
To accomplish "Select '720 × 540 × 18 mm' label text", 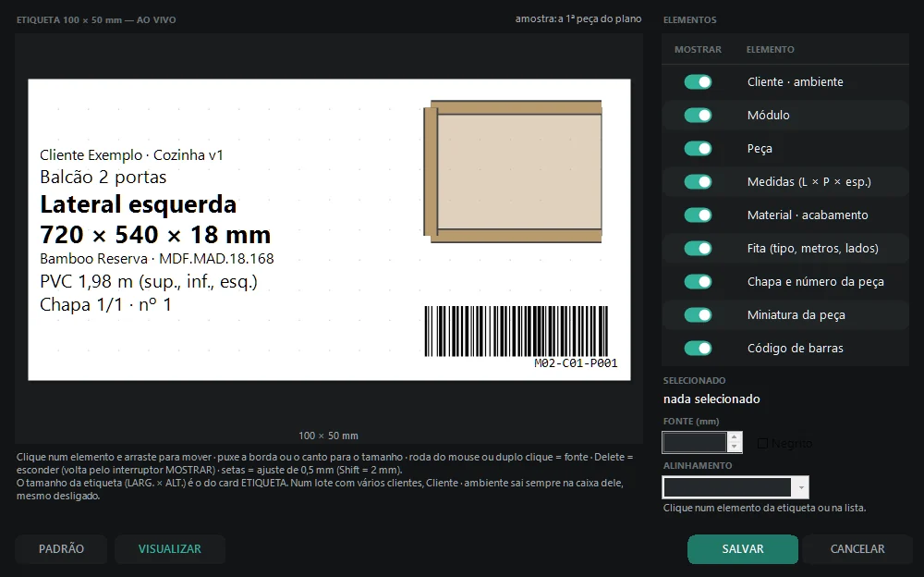I will click(155, 235).
